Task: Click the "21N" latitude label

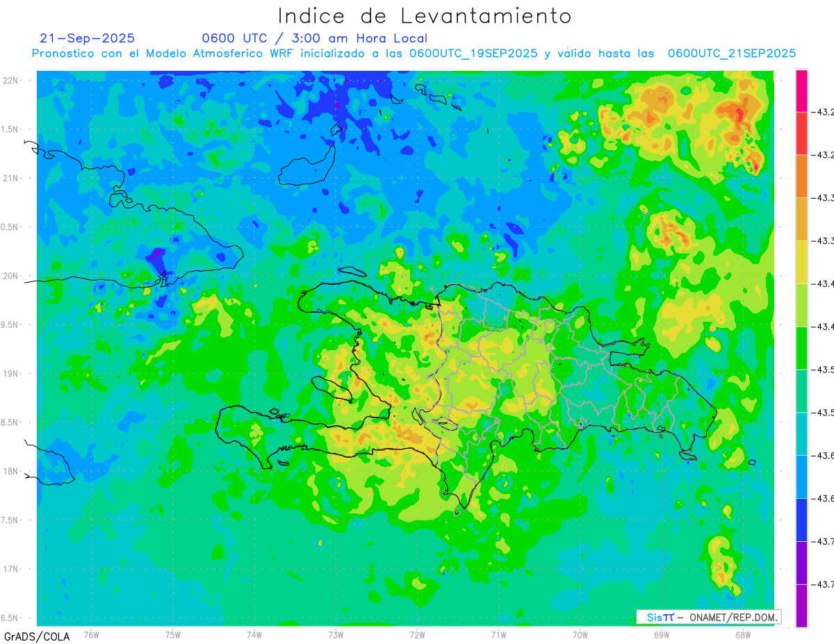Action: pos(10,179)
